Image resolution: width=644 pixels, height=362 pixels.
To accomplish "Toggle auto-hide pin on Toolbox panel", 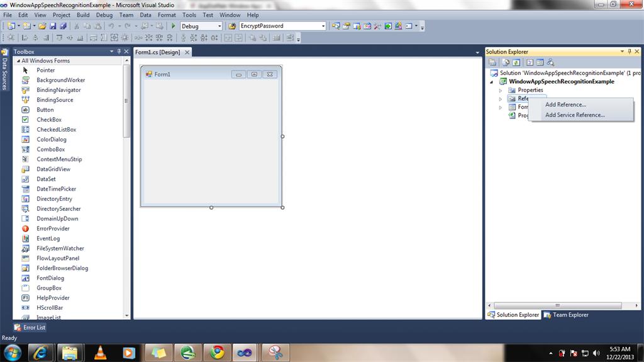I will (x=119, y=52).
